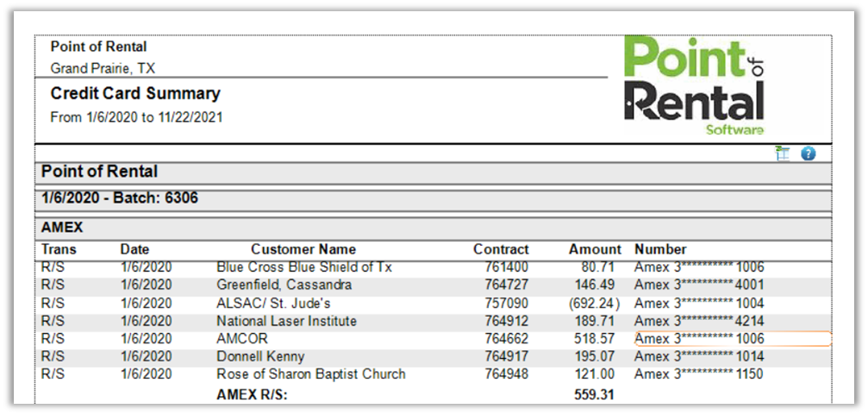Click the blue help question mark icon
868x415 pixels.
click(x=808, y=154)
